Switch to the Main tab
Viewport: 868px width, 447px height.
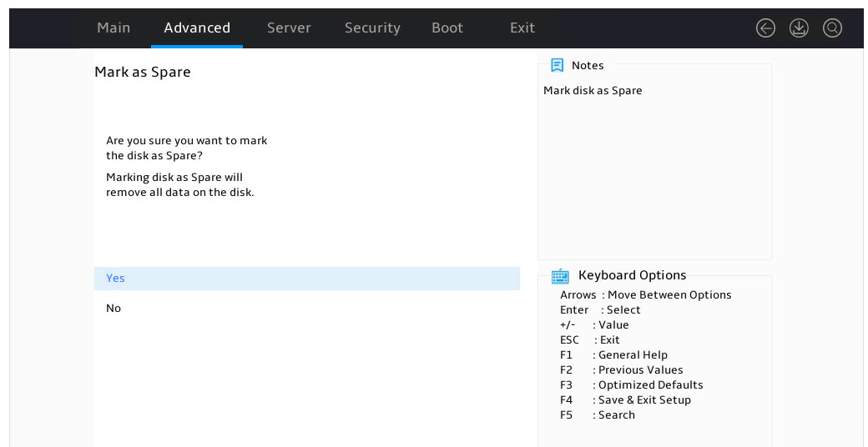(x=114, y=28)
